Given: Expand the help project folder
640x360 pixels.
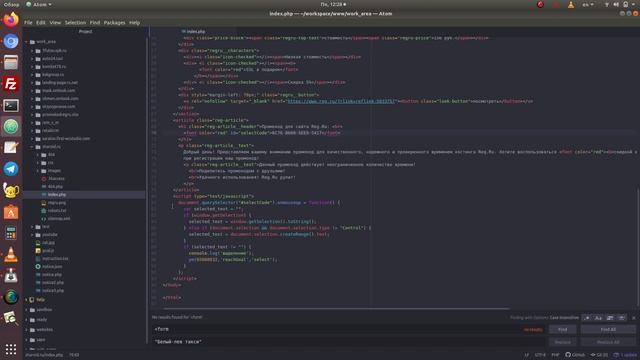Looking at the screenshot, I should [27, 300].
